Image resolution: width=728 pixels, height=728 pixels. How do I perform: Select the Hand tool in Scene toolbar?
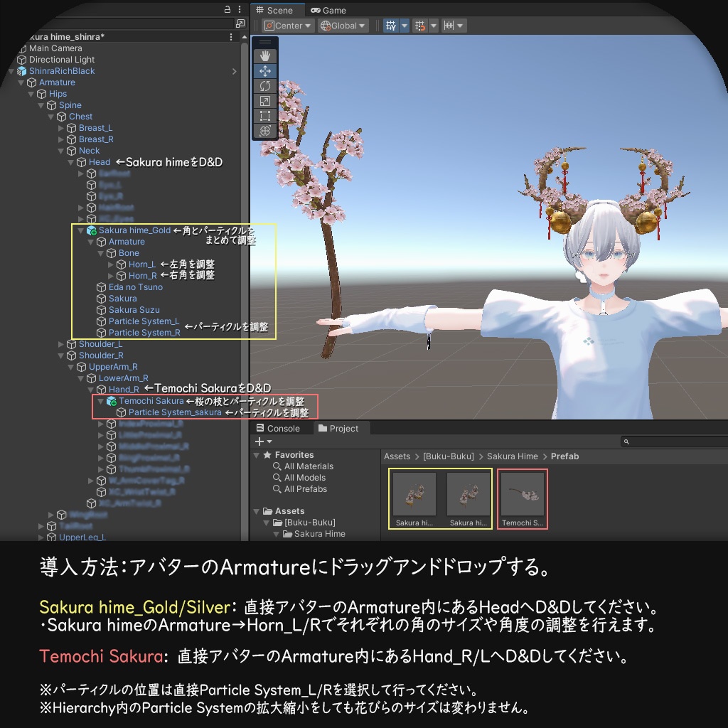(265, 55)
